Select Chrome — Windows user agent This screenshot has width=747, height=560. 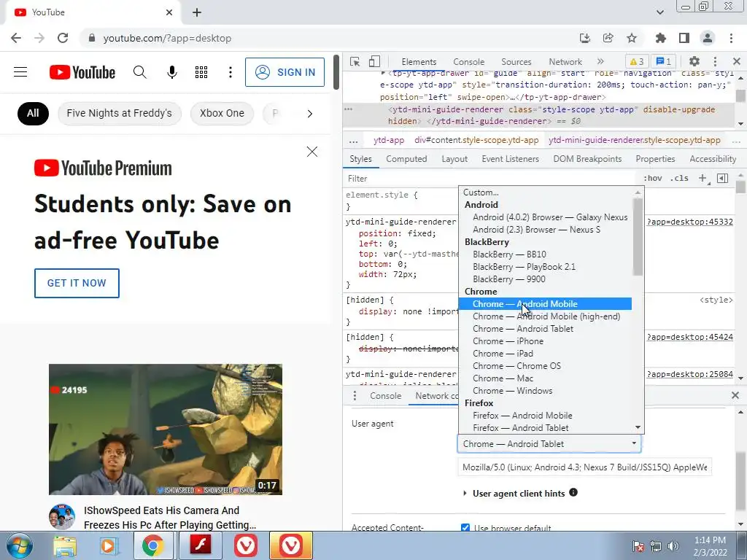tap(545, 391)
